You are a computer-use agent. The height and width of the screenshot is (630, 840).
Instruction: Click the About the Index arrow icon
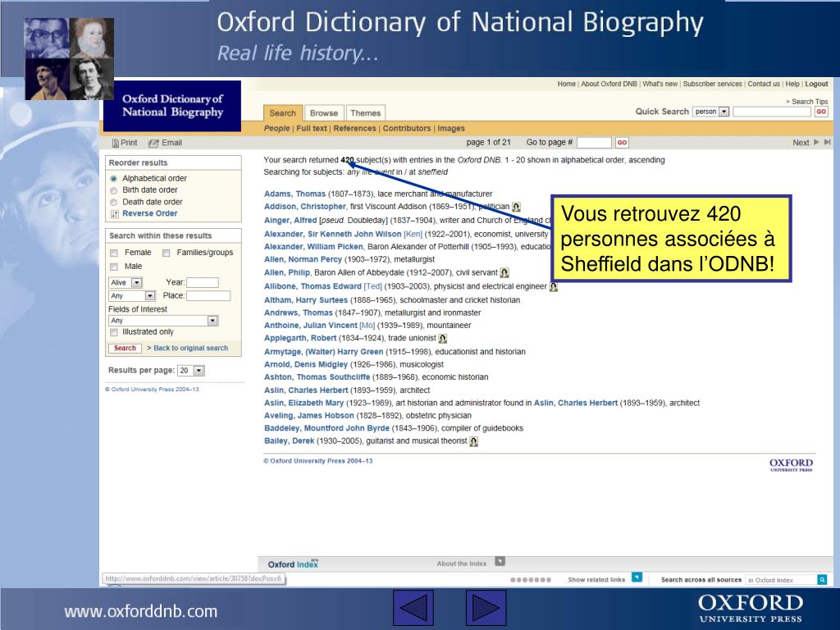500,561
